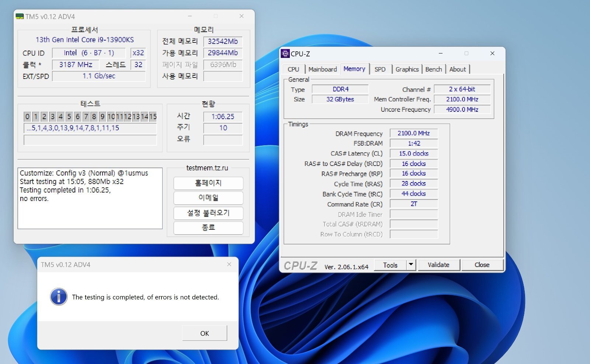Click the elapsed time value 1:06.25
This screenshot has height=364, width=590.
223,117
